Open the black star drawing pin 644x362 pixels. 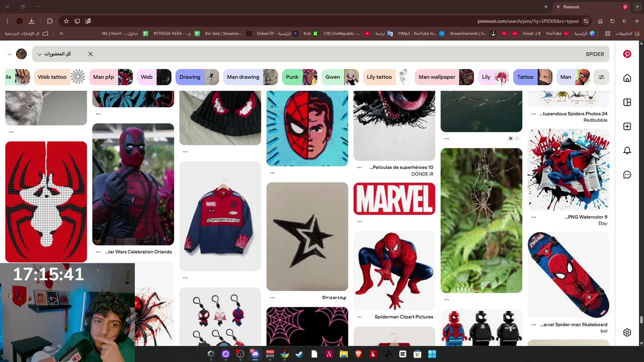307,236
